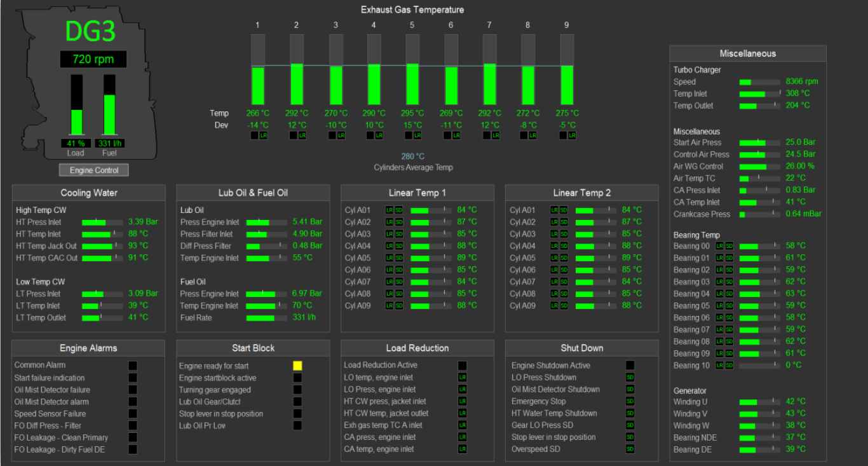This screenshot has width=868, height=466.
Task: Click LR indicator for CA temp, engine inlet
Action: point(463,449)
